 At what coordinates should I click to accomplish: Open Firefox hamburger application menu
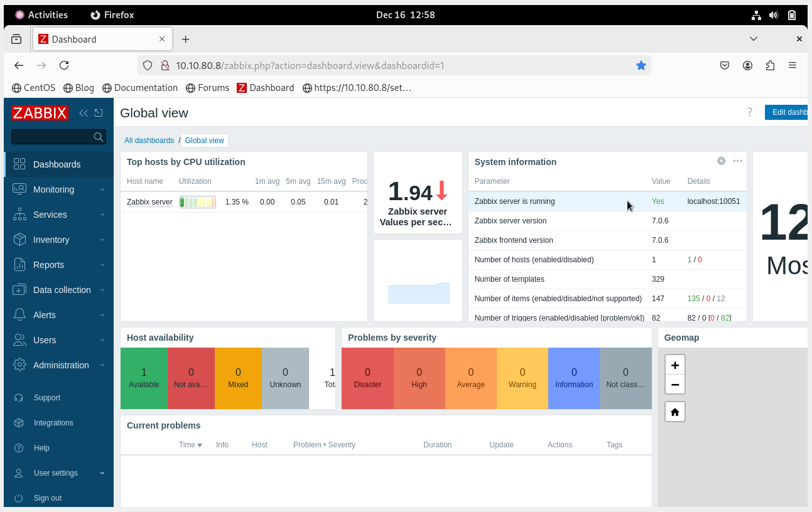click(x=793, y=65)
